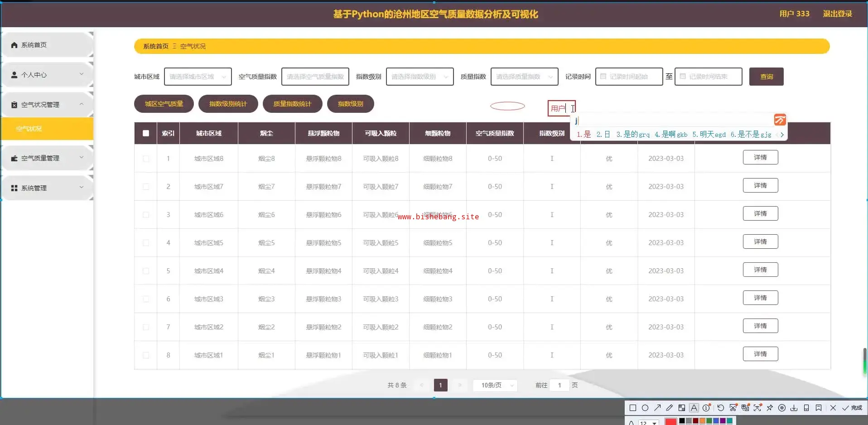Open the 指数级别 select dropdown
Viewport: 868px width, 425px height.
pos(420,77)
